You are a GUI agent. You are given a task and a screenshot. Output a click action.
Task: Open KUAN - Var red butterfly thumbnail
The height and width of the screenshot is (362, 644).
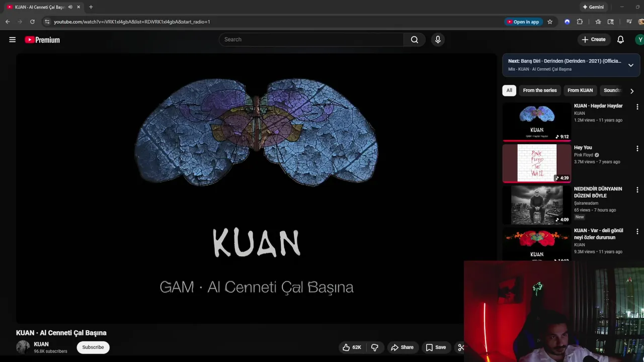coord(537,244)
